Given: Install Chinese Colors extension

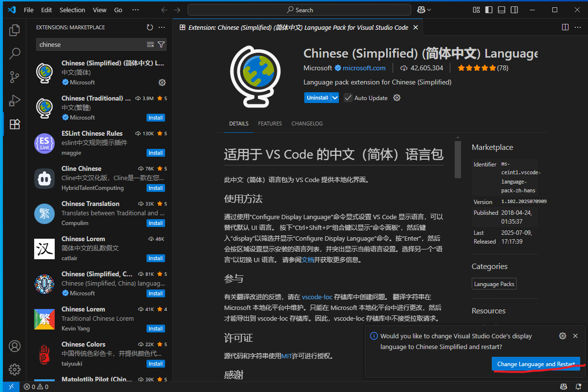Looking at the screenshot, I should pos(156,364).
